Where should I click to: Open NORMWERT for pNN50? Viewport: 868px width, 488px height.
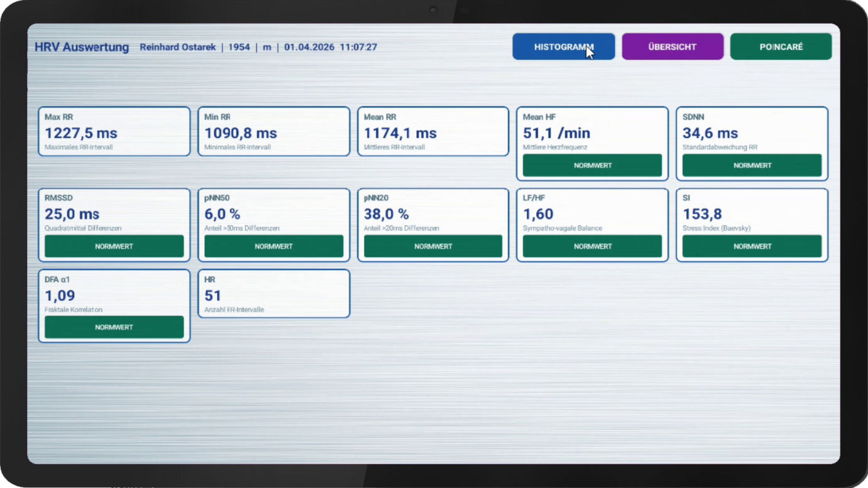[273, 246]
